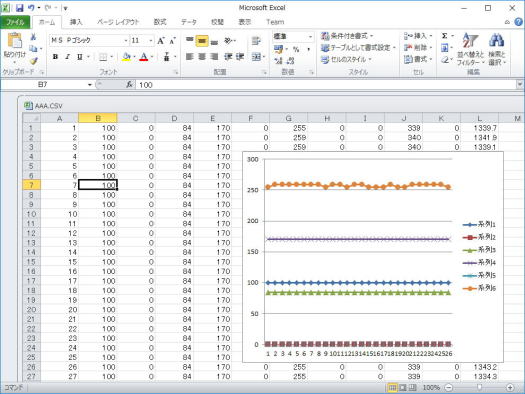The height and width of the screenshot is (394, 525).
Task: Switch to the Data ribbon tab
Action: pos(189,22)
